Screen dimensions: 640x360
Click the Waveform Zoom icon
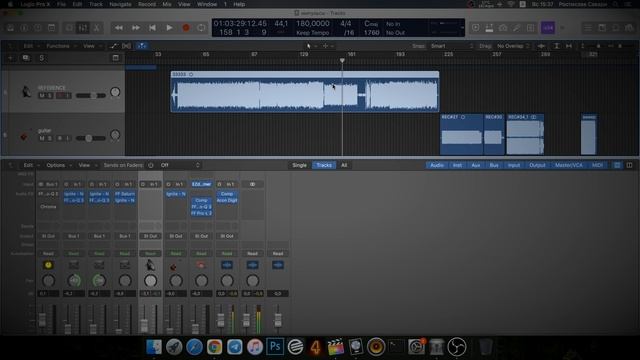(542, 46)
